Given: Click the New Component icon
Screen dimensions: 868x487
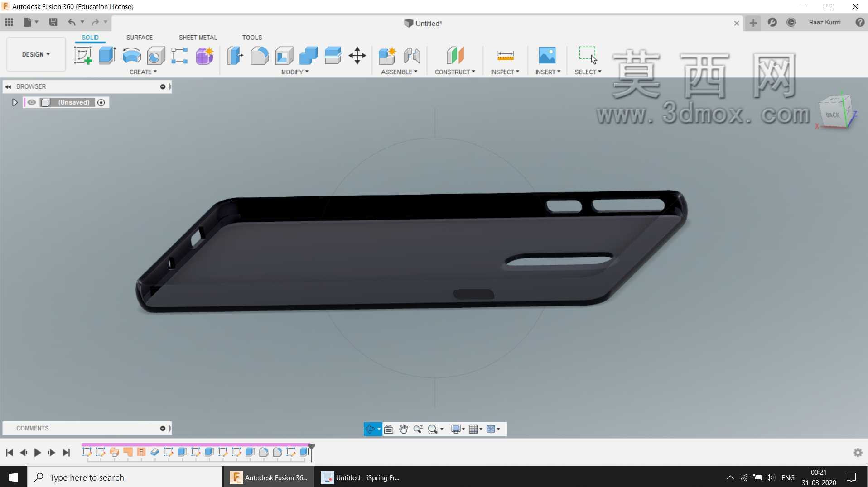Looking at the screenshot, I should coord(387,56).
